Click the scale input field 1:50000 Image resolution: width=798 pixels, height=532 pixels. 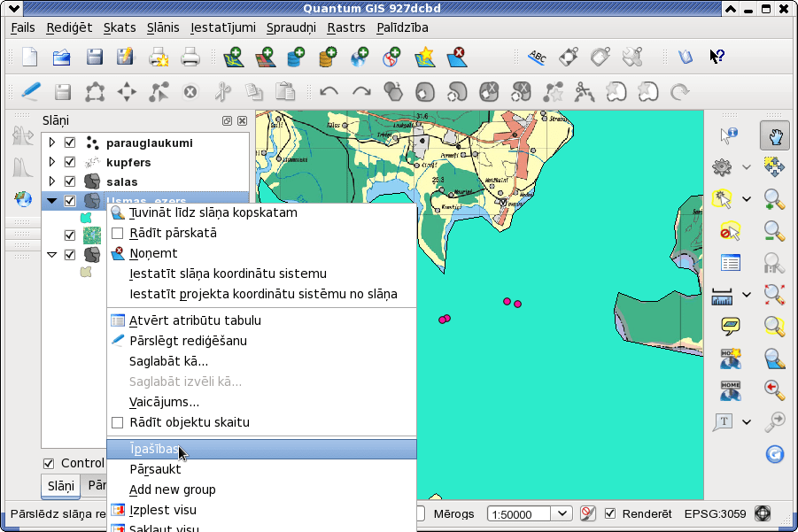pos(519,514)
